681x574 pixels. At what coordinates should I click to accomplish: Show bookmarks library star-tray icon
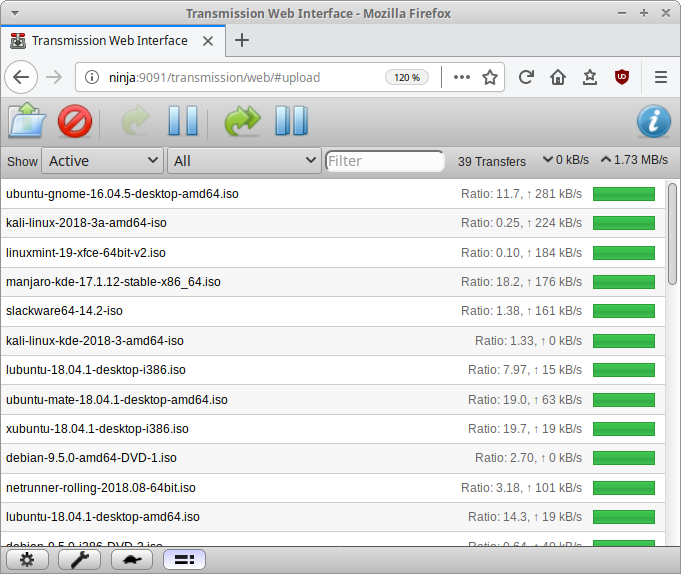(590, 77)
